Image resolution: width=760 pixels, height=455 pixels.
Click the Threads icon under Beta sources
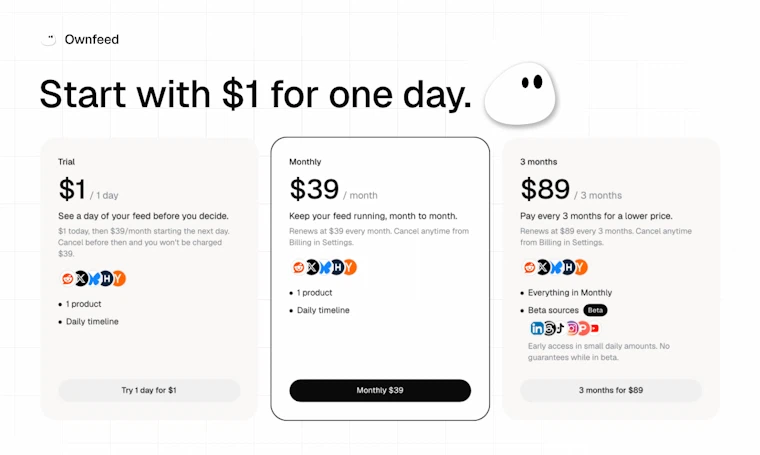click(x=549, y=328)
